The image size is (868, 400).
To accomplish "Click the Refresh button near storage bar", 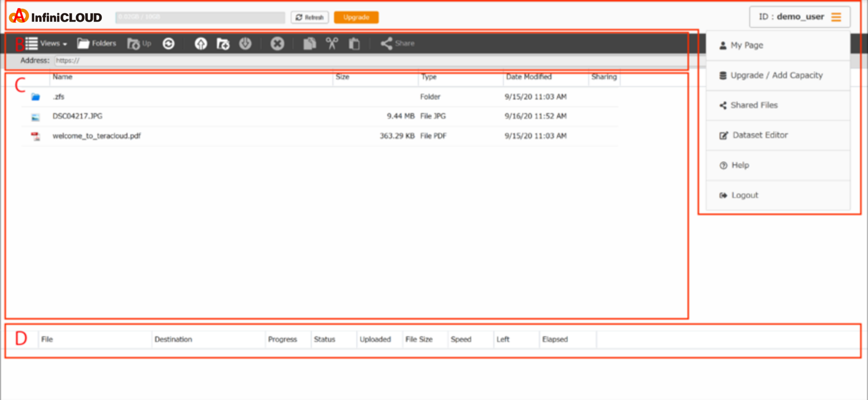I will 309,17.
